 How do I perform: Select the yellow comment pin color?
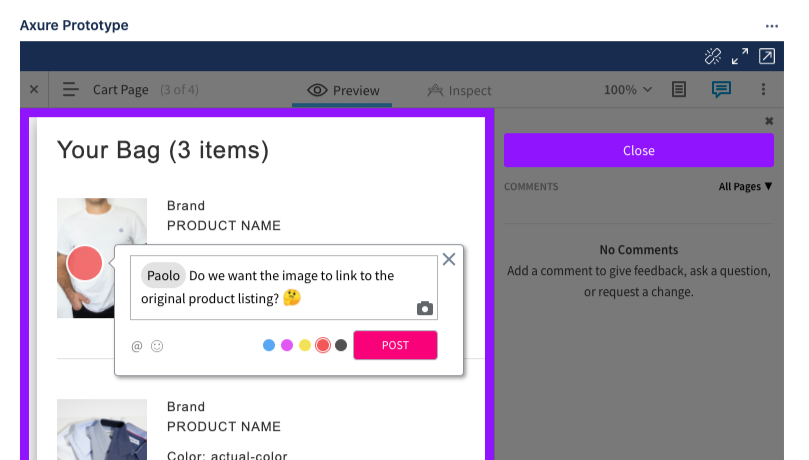click(x=305, y=345)
